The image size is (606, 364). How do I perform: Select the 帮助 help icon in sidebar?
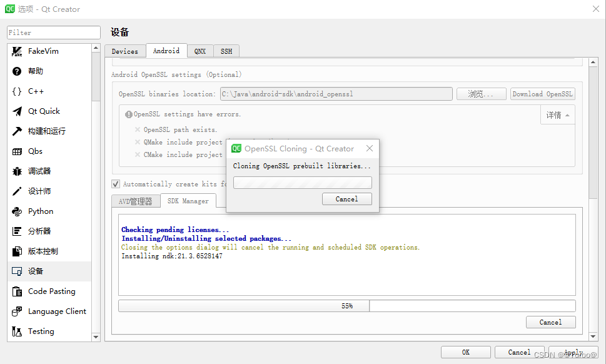(17, 71)
